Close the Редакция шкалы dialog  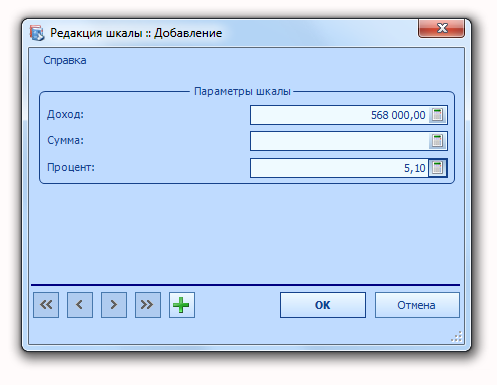click(441, 28)
